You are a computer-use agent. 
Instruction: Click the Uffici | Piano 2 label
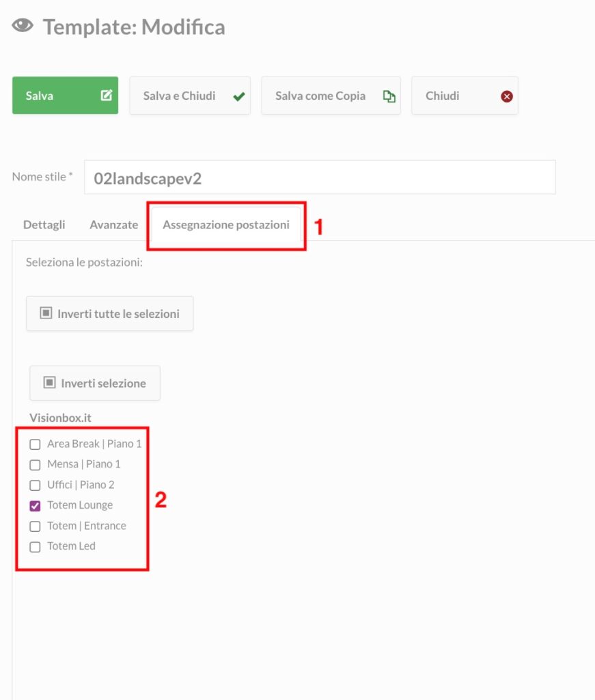[81, 485]
